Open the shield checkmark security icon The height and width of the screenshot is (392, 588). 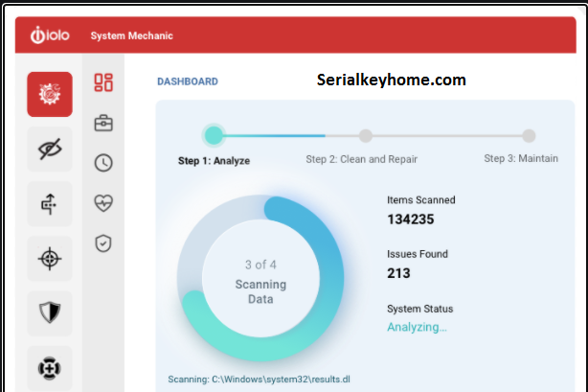pyautogui.click(x=103, y=243)
